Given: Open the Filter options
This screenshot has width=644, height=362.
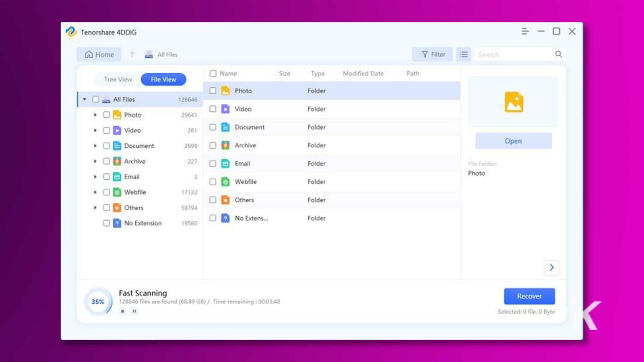Looking at the screenshot, I should point(433,54).
